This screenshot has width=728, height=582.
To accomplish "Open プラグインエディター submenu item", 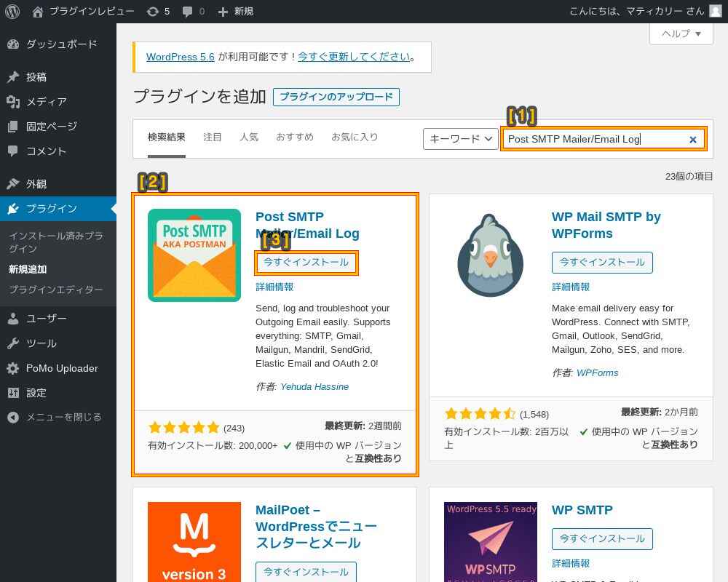I will click(56, 290).
